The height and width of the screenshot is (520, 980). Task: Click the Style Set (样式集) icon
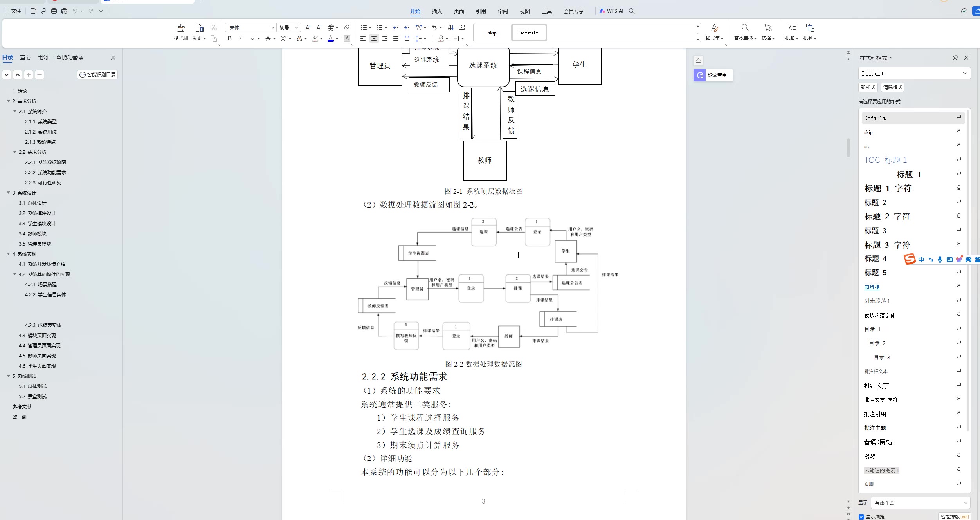tap(714, 28)
